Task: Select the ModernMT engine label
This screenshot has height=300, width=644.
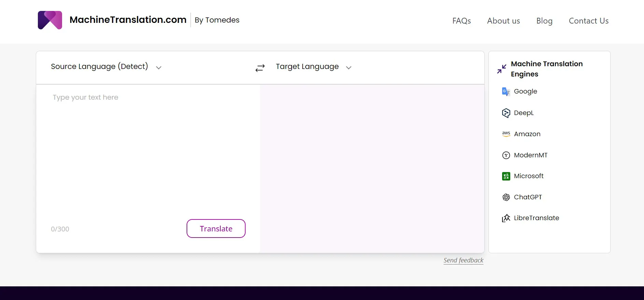Action: point(530,155)
